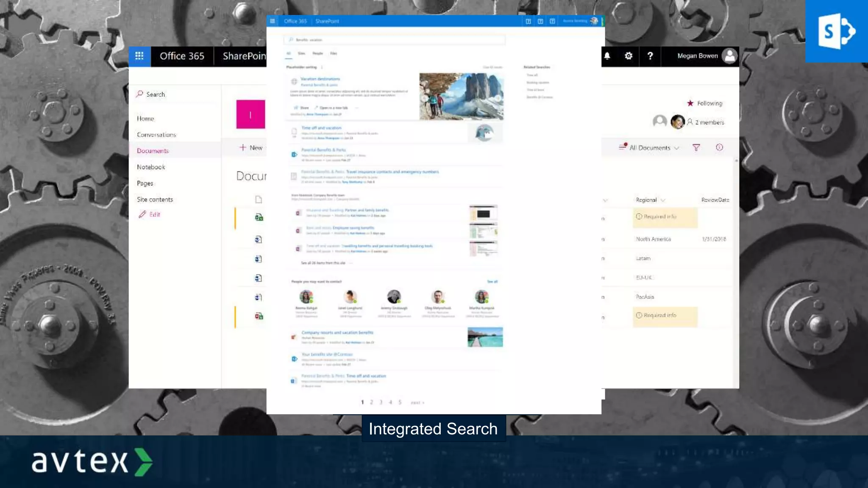
Task: Open Travel insurance contacts and emergency numbers result
Action: coord(392,172)
